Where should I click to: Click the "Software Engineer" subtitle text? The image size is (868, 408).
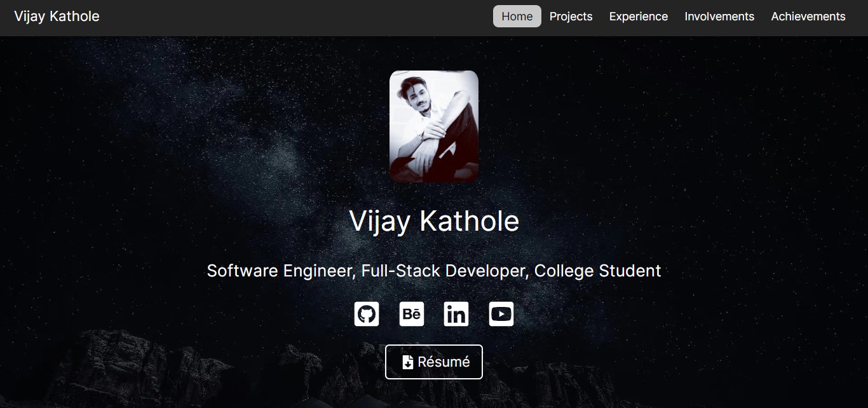coord(280,271)
